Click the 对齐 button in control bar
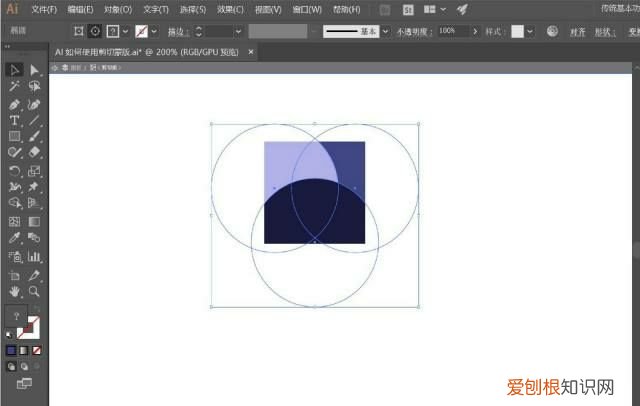 (578, 32)
